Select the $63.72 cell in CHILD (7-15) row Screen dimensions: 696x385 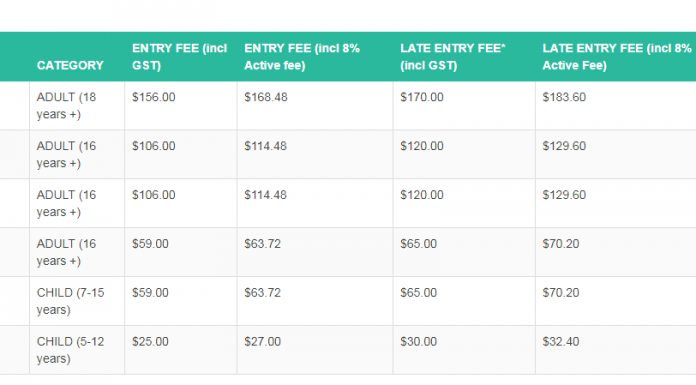(315, 301)
